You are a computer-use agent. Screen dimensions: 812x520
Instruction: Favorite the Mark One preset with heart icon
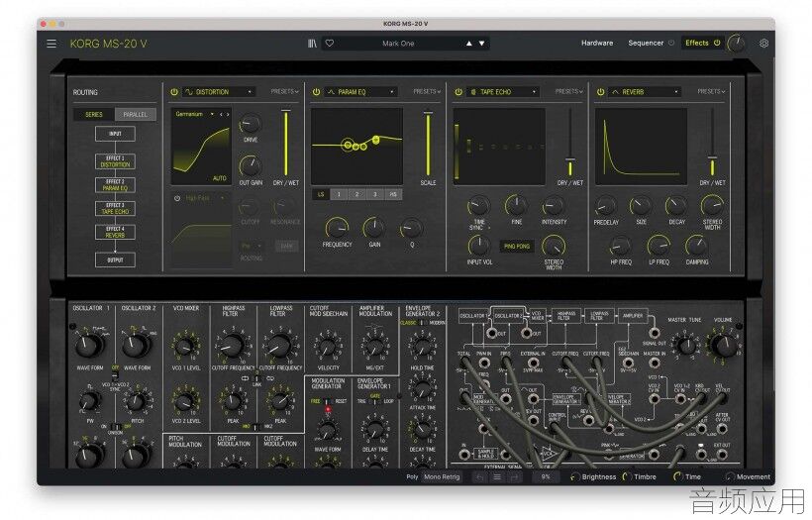[x=330, y=44]
